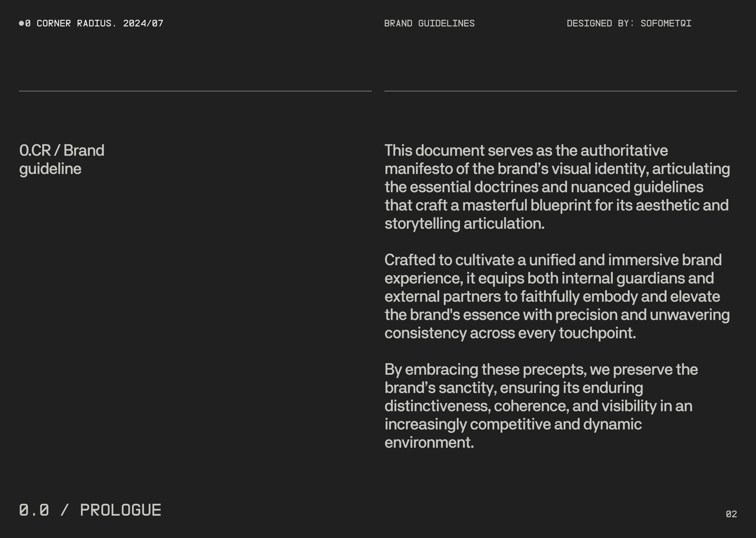This screenshot has width=756, height=538.
Task: Select the designer name "SOFOMETQI"
Action: 666,24
